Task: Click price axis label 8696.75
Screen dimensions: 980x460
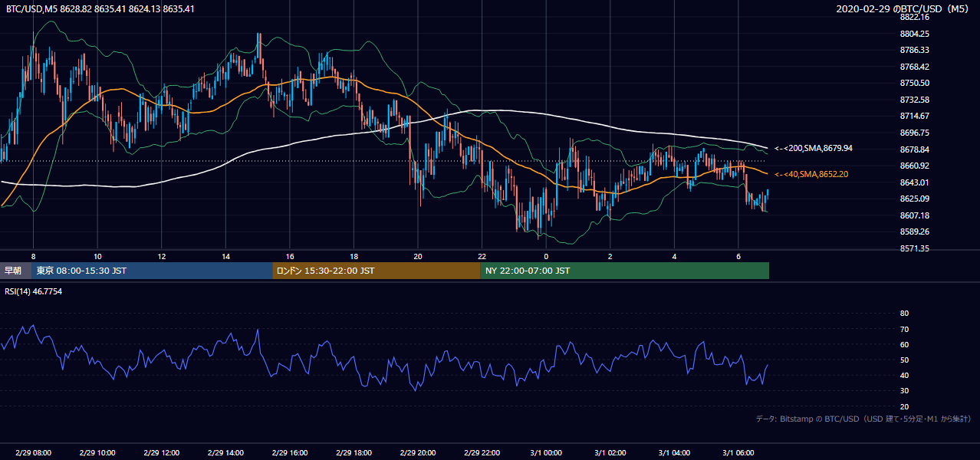Action: 915,133
